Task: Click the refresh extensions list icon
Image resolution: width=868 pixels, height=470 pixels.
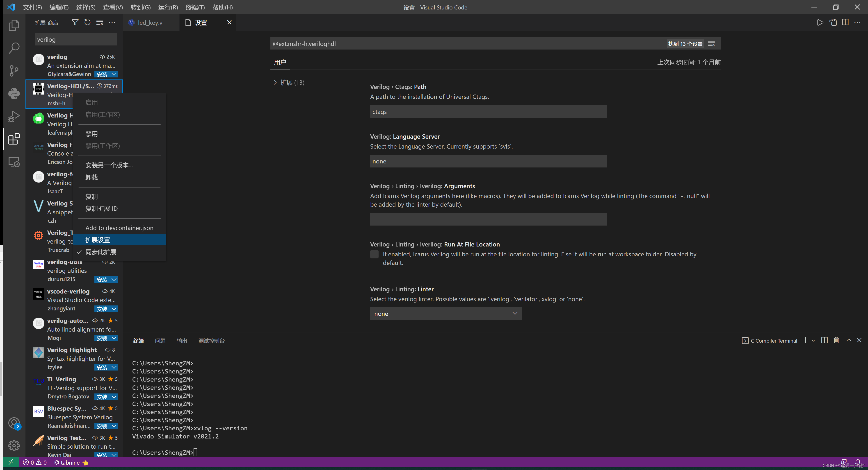Action: coord(87,23)
